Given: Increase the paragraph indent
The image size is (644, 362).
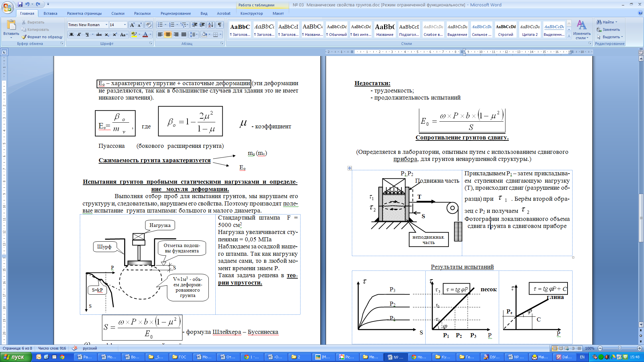Looking at the screenshot, I should click(202, 25).
